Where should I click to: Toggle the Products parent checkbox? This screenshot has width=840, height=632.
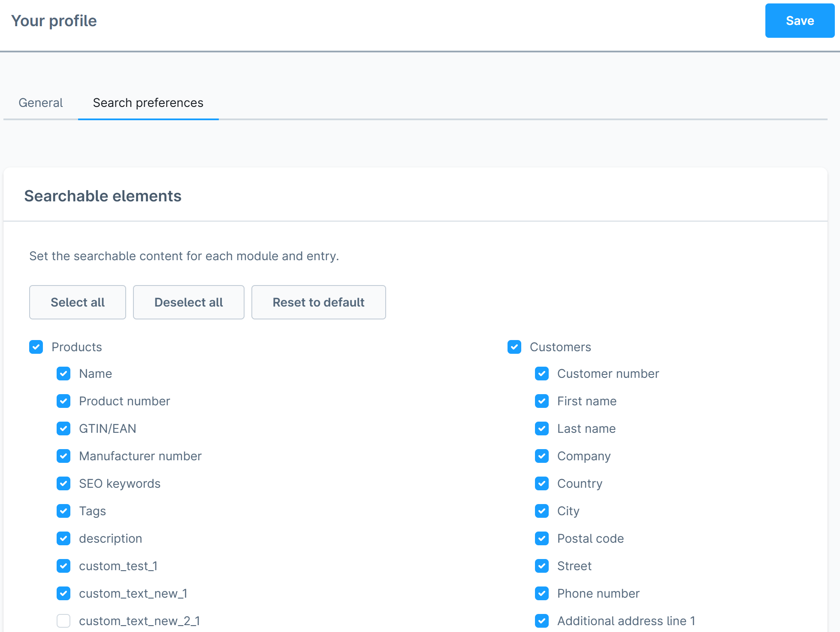[36, 346]
